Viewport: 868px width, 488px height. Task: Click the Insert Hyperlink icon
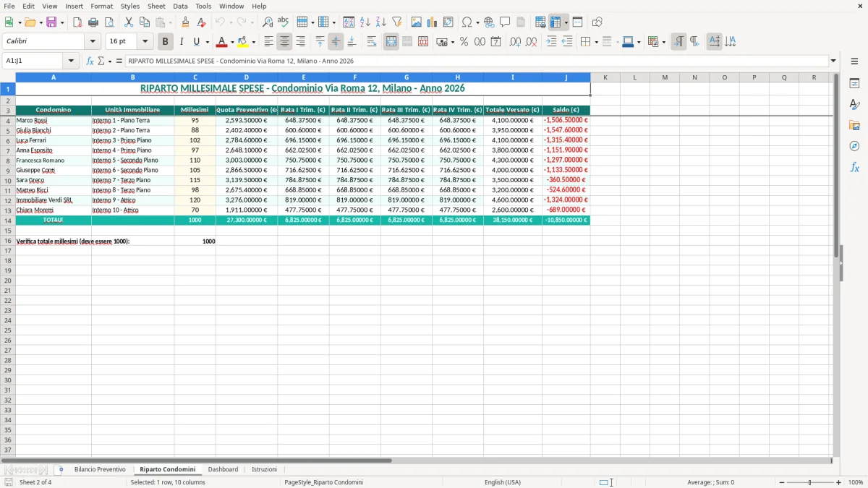pyautogui.click(x=489, y=22)
